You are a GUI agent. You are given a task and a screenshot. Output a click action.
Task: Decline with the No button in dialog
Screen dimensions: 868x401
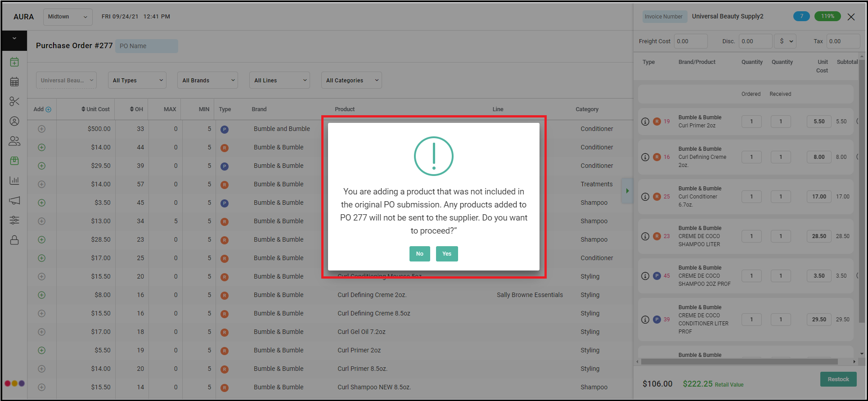tap(419, 254)
